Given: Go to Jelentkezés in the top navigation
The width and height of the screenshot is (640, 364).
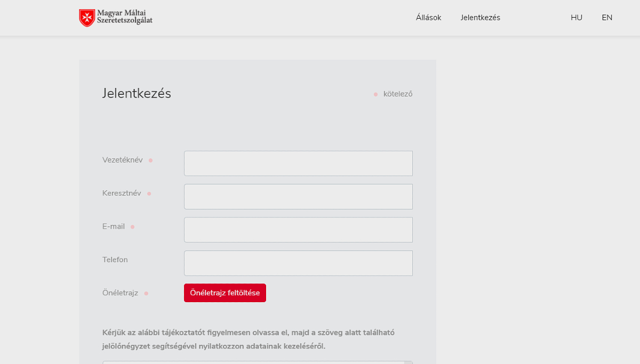Looking at the screenshot, I should 480,18.
